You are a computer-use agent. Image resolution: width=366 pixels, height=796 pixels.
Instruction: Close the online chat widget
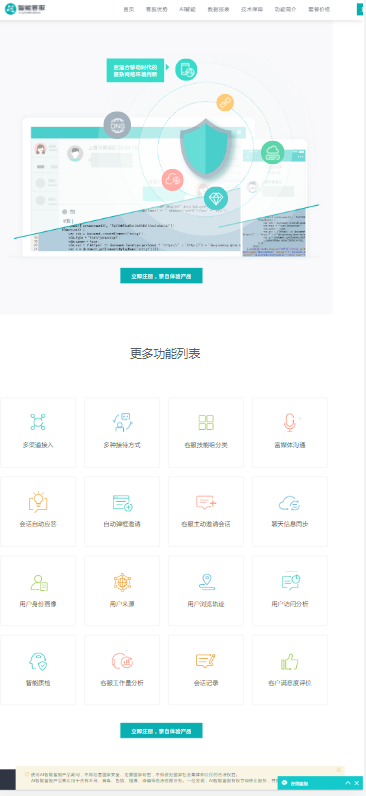[x=357, y=783]
